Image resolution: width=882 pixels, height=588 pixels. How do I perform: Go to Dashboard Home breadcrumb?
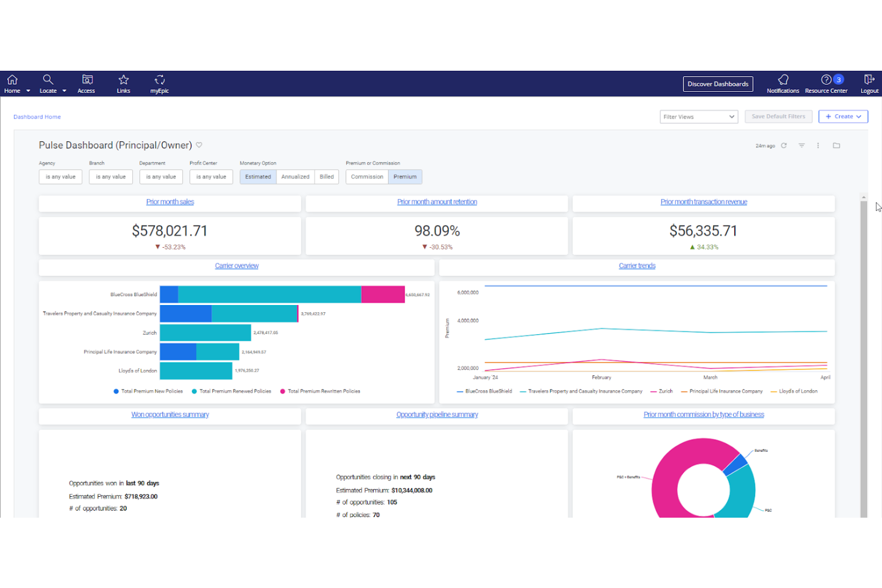37,117
